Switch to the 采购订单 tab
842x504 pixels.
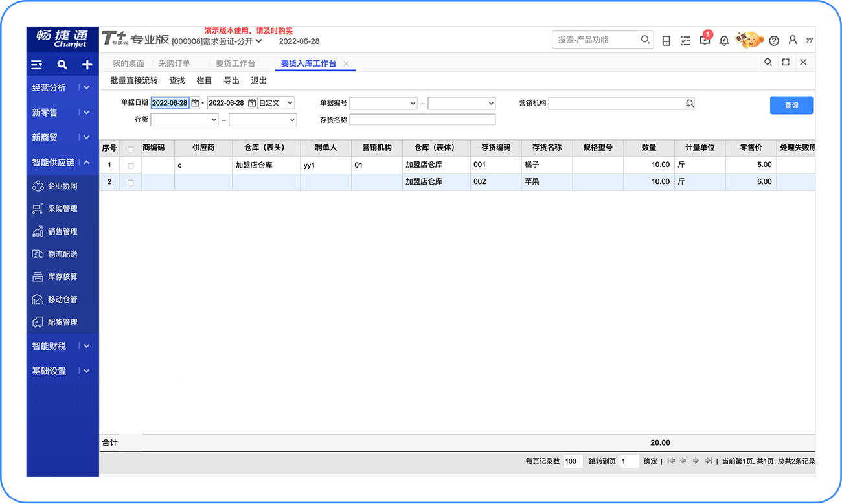click(174, 63)
